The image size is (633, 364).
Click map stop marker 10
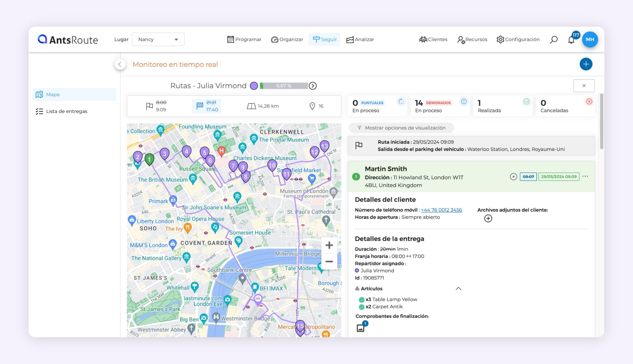272,165
